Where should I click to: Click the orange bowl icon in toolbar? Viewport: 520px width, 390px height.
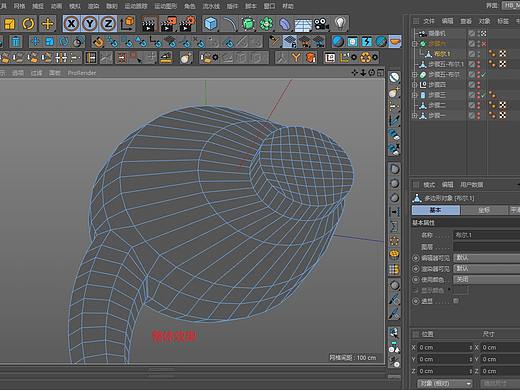pyautogui.click(x=395, y=42)
